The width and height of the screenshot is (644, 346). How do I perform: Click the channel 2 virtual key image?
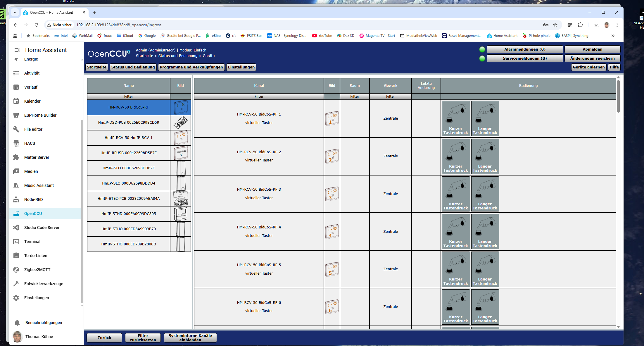click(332, 156)
